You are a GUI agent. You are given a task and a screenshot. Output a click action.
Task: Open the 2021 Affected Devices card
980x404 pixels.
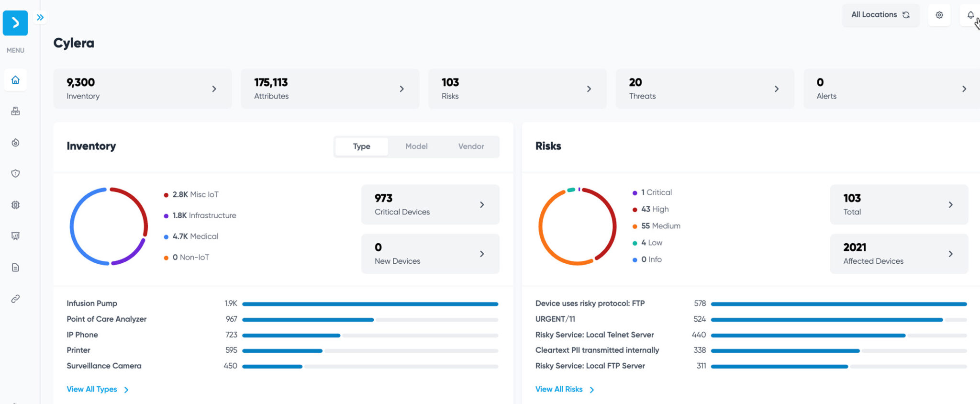coord(899,254)
